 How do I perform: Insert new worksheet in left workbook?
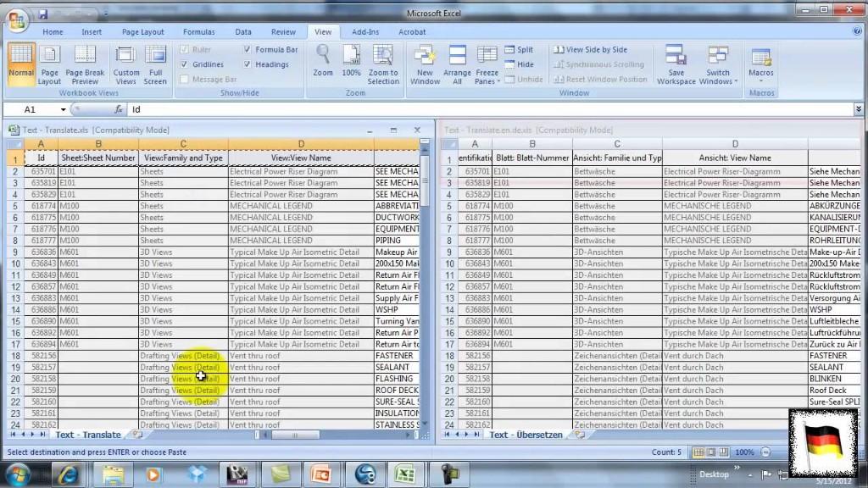point(136,435)
